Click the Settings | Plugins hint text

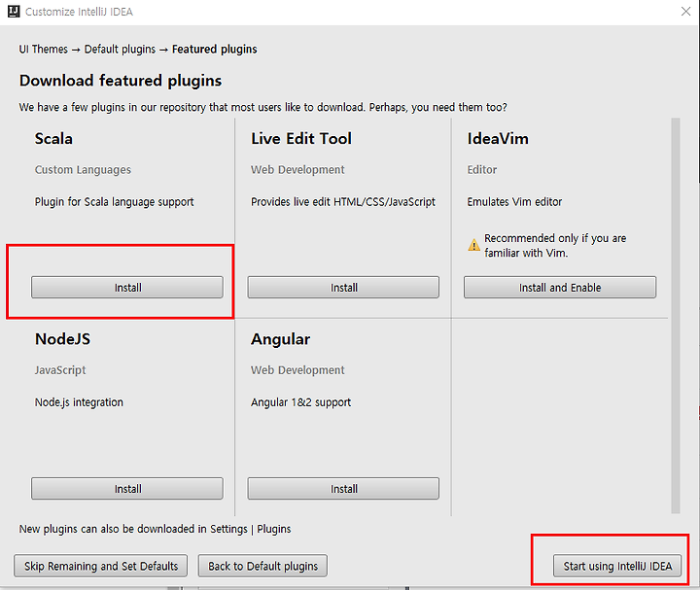(x=155, y=529)
